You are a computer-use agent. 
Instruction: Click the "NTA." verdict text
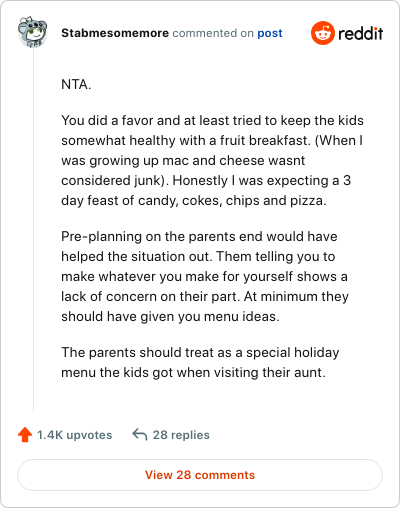coord(76,84)
